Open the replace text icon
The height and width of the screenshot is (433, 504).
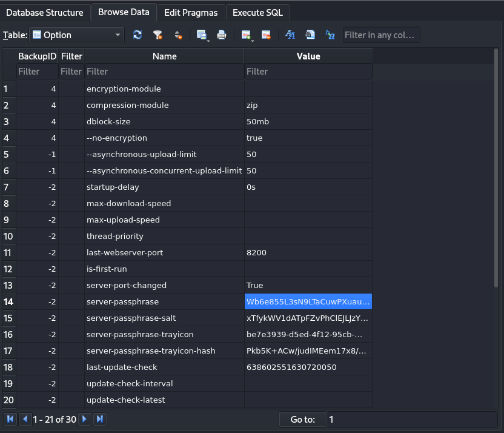pos(330,35)
